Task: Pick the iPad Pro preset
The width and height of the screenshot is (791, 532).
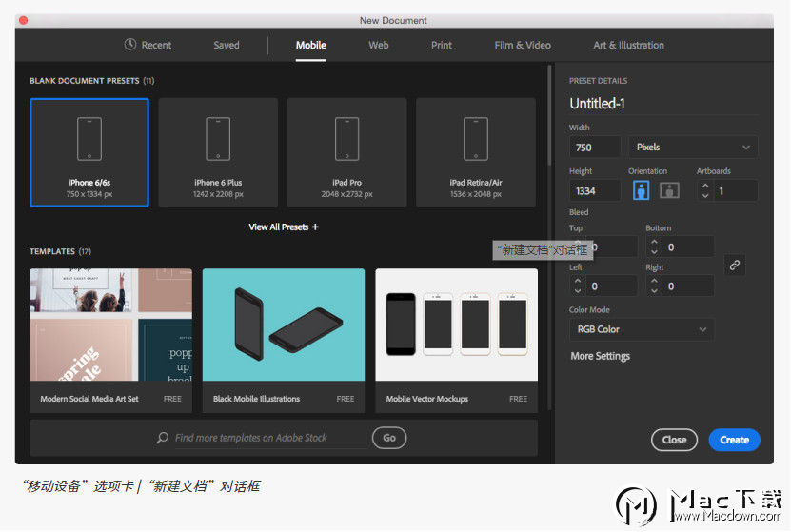Action: [x=347, y=152]
